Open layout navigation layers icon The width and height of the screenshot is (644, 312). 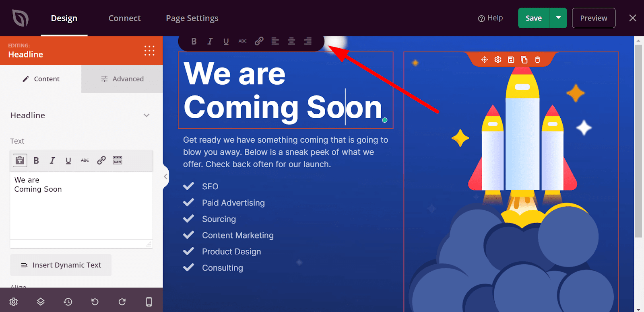pyautogui.click(x=41, y=302)
